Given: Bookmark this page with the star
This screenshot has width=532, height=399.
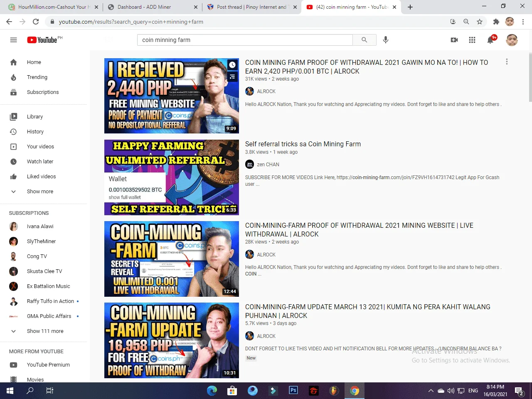Looking at the screenshot, I should click(x=480, y=22).
